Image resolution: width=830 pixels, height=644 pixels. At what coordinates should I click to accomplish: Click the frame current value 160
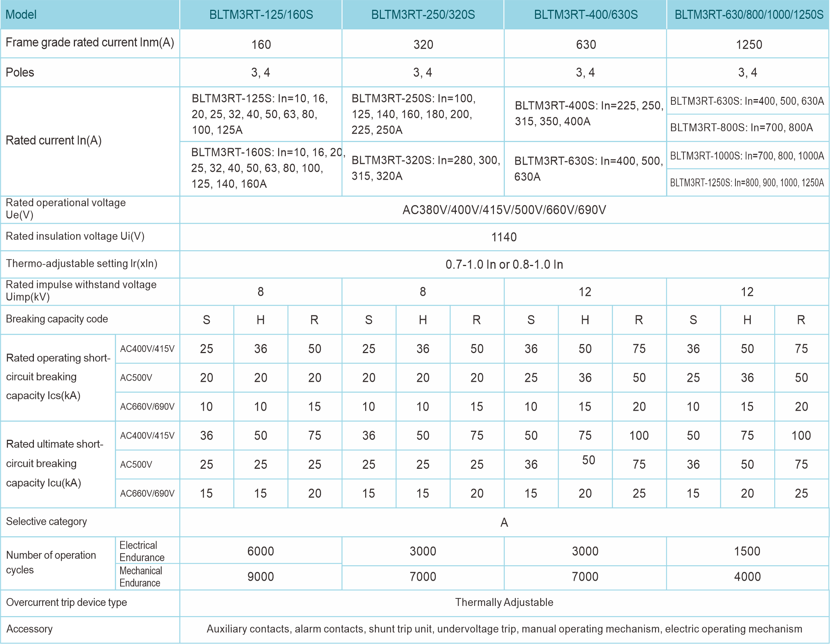[x=261, y=44]
